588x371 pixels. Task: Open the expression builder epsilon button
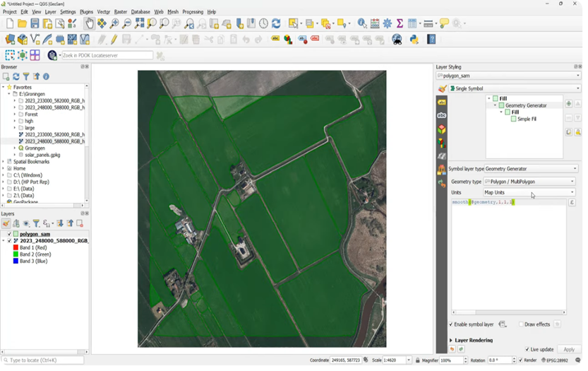(572, 202)
